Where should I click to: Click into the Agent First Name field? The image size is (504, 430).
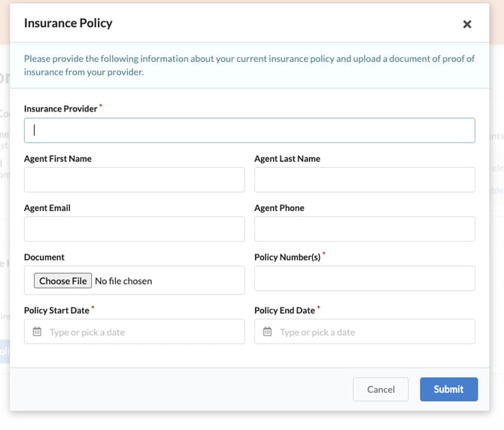point(134,180)
